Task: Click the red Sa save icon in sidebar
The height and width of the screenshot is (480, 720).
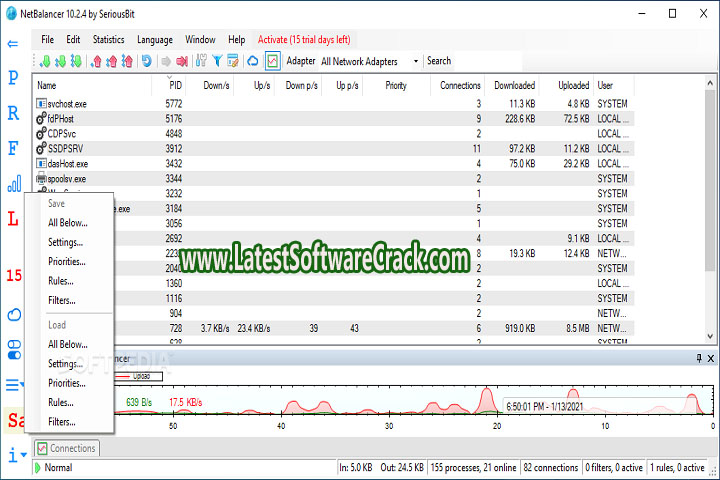Action: [16, 420]
